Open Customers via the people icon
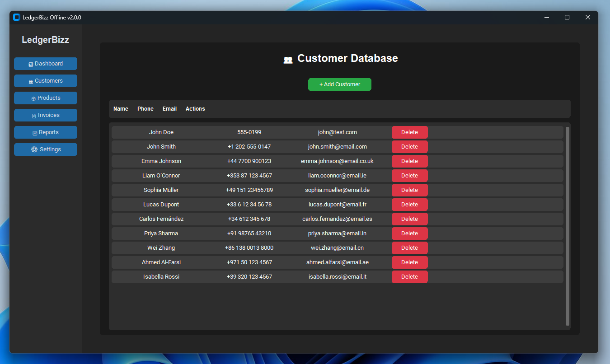The image size is (610, 364). pyautogui.click(x=31, y=81)
